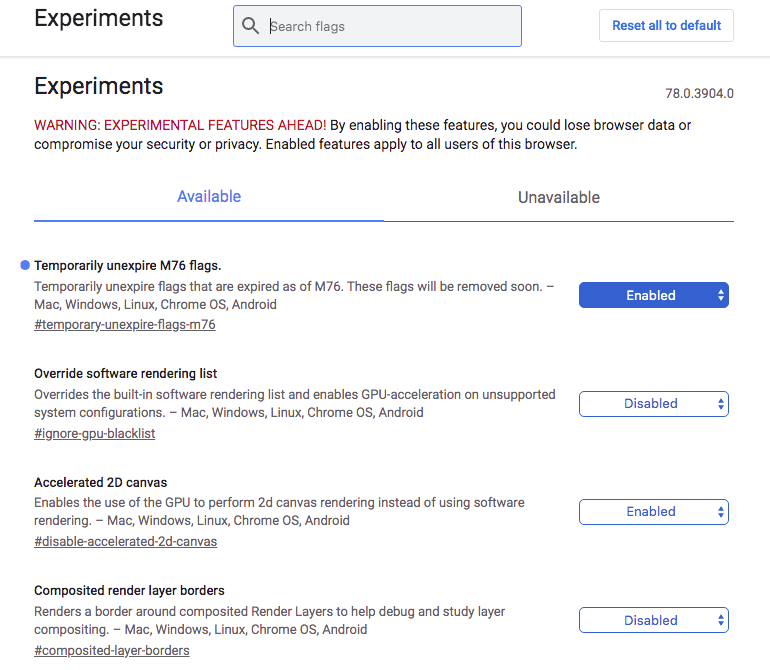Click the Accelerated 2D canvas title

click(x=101, y=482)
